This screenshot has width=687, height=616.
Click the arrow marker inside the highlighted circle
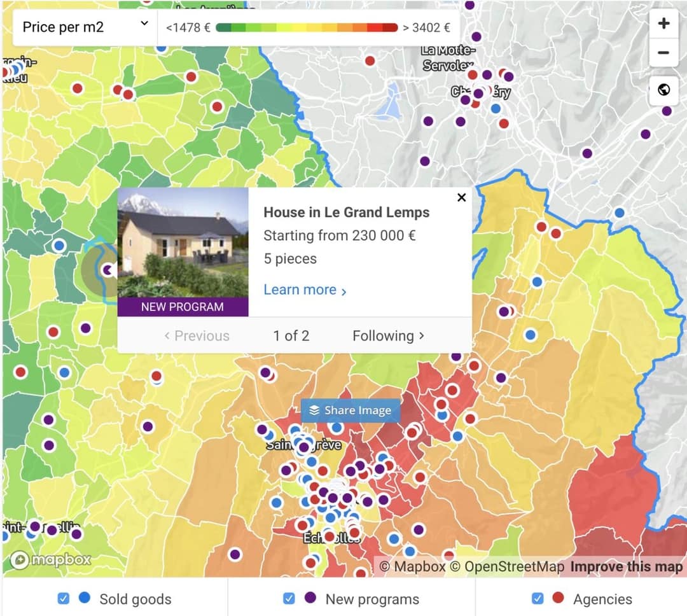[x=106, y=270]
